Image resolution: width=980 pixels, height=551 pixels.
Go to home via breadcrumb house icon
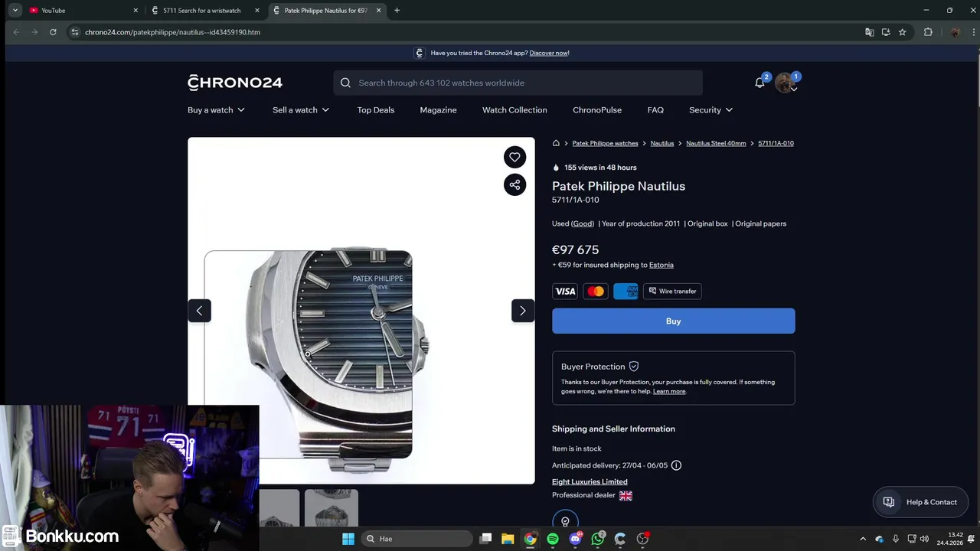coord(556,143)
